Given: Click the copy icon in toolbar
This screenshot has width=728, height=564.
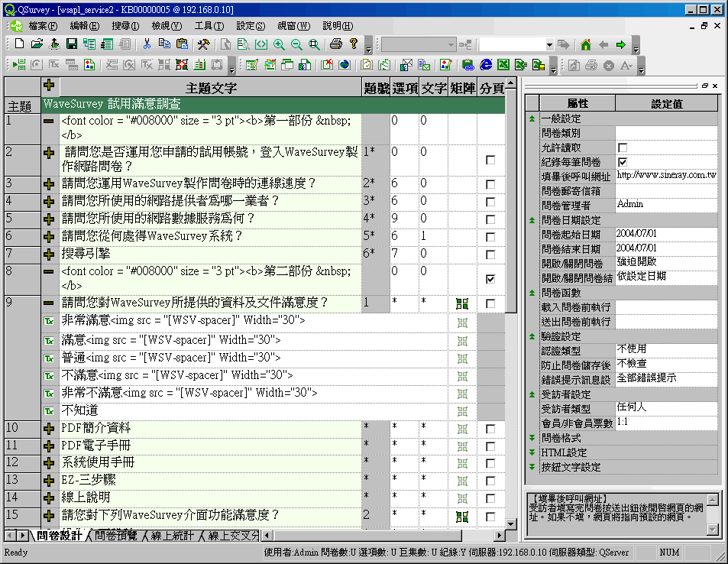Looking at the screenshot, I should (x=164, y=44).
